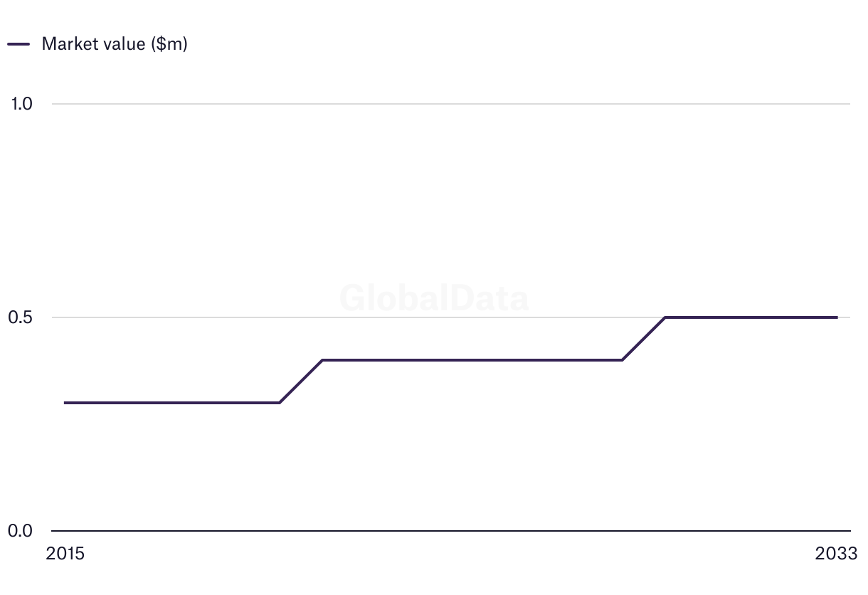Select the 2033 x-axis label
Viewport: 868px width, 595px height.
coord(837,554)
